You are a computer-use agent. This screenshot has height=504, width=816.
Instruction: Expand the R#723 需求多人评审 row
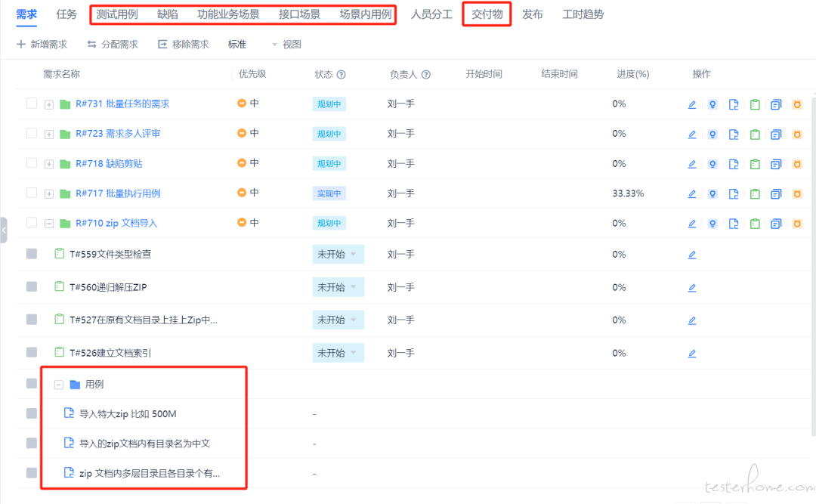coord(49,135)
